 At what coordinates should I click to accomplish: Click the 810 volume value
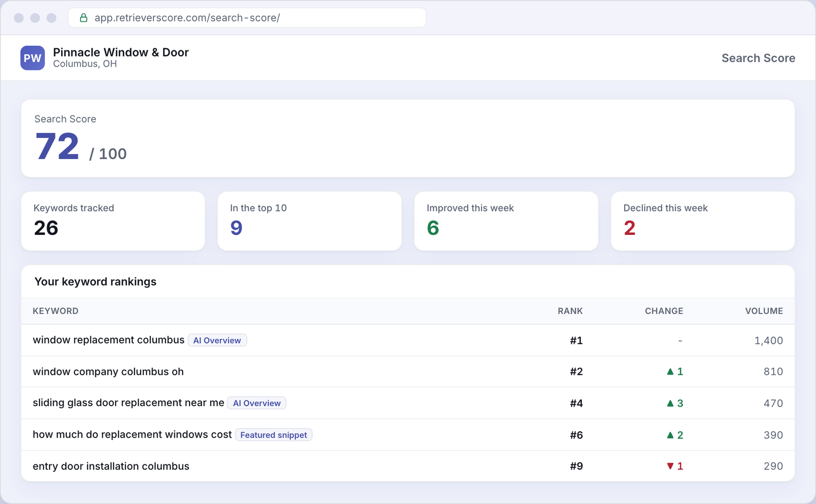(x=773, y=372)
